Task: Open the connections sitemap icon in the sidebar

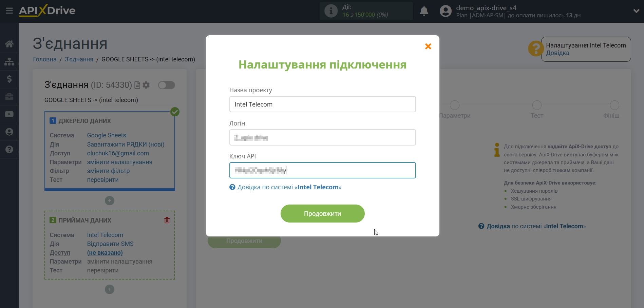Action: (x=9, y=61)
